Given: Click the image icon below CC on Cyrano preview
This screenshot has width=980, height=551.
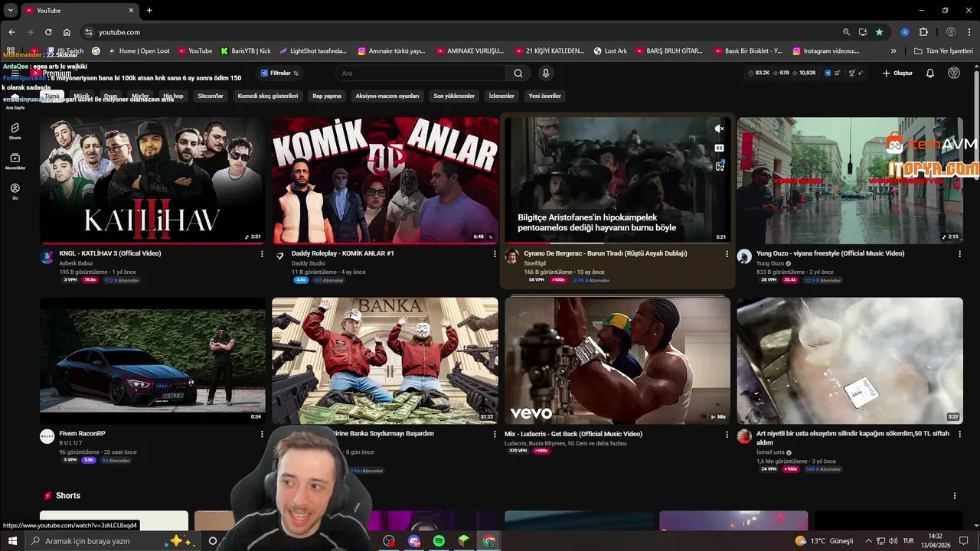Looking at the screenshot, I should click(x=720, y=165).
